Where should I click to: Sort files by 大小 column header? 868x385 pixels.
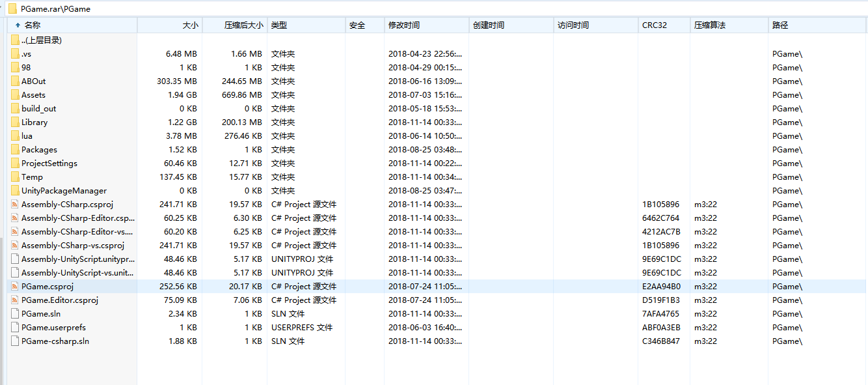(x=190, y=25)
